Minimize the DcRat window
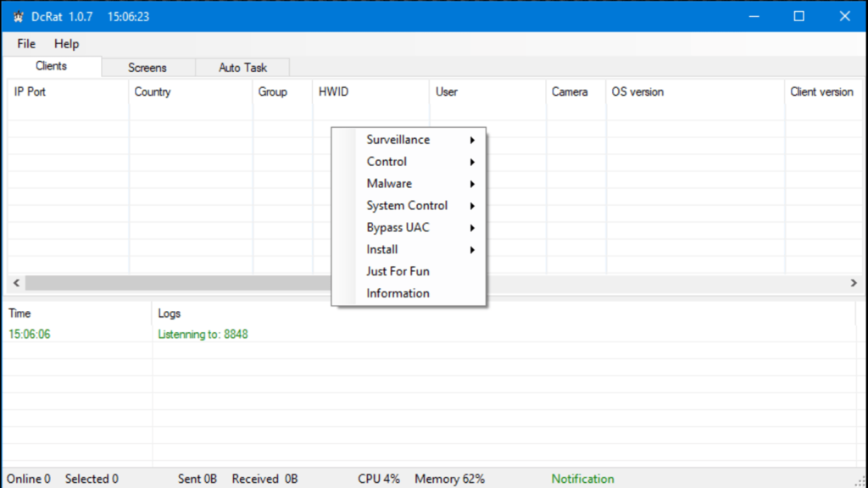Screen dimensions: 868x488 tap(754, 17)
